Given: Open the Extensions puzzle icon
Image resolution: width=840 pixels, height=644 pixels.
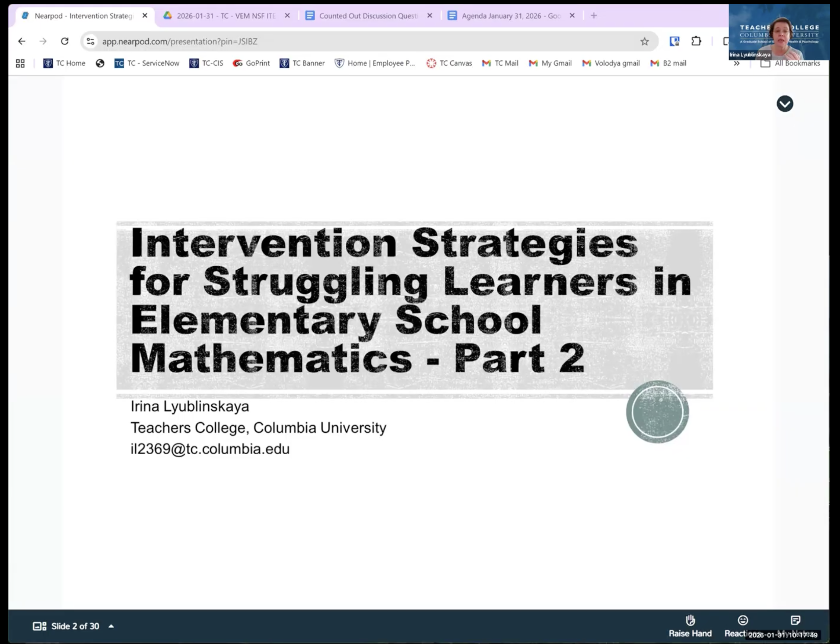Looking at the screenshot, I should click(x=696, y=42).
